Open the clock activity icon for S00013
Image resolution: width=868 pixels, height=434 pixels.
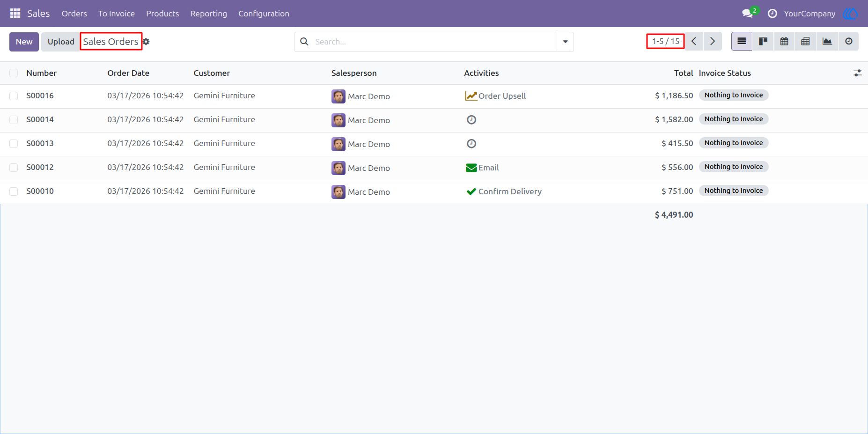pos(471,144)
